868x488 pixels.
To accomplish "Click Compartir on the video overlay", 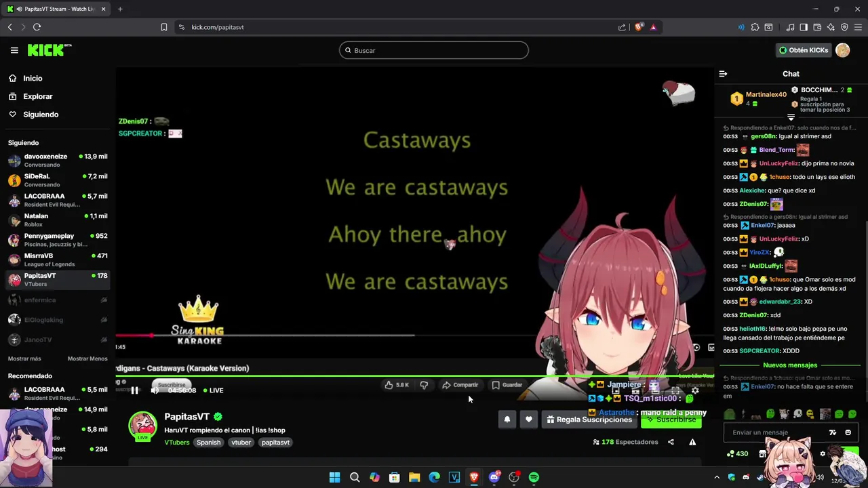I will (x=460, y=385).
